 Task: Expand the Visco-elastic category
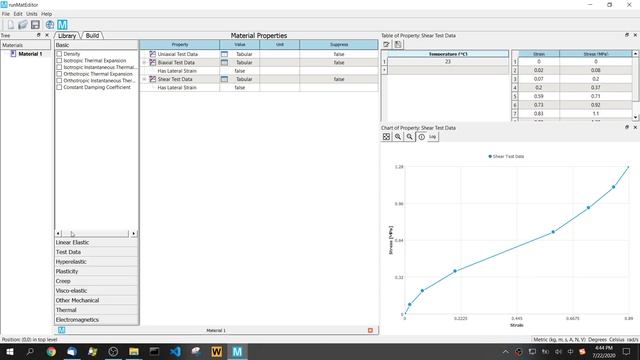point(96,291)
